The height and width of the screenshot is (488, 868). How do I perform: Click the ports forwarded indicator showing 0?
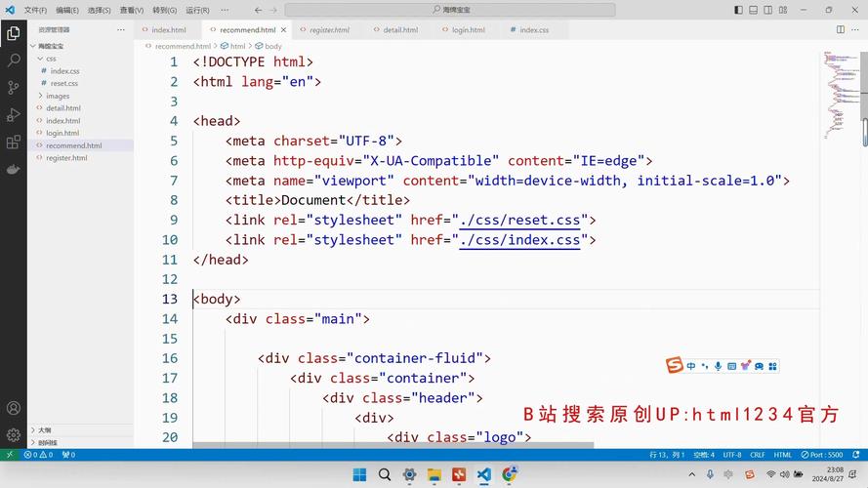pyautogui.click(x=68, y=455)
